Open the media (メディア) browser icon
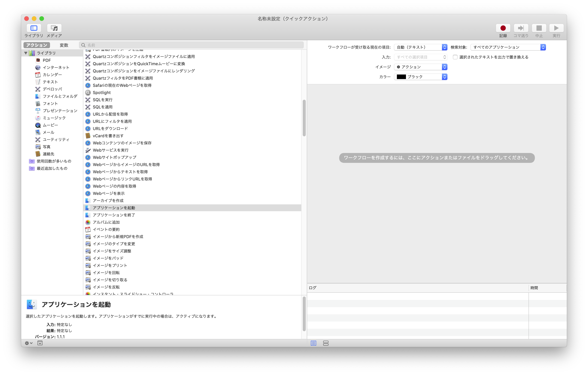588x375 pixels. click(x=54, y=28)
